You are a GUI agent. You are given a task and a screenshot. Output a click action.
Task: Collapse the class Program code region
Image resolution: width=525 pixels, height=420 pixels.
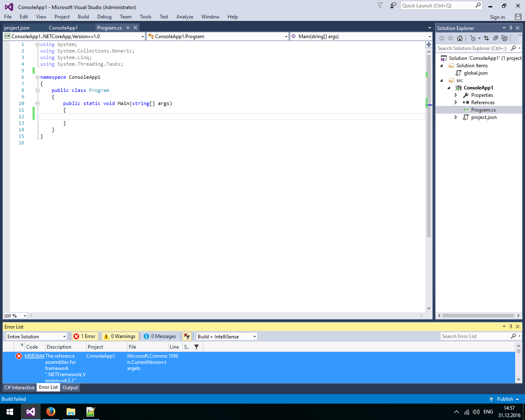click(37, 90)
